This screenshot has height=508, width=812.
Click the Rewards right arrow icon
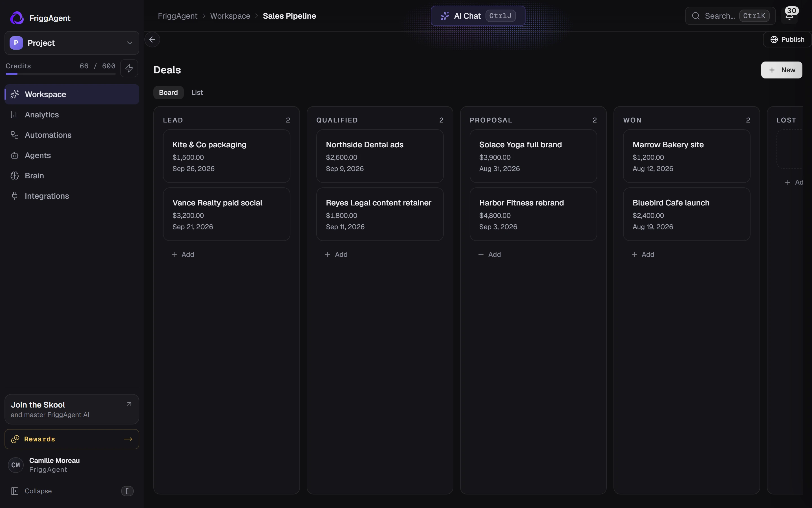[x=128, y=439]
